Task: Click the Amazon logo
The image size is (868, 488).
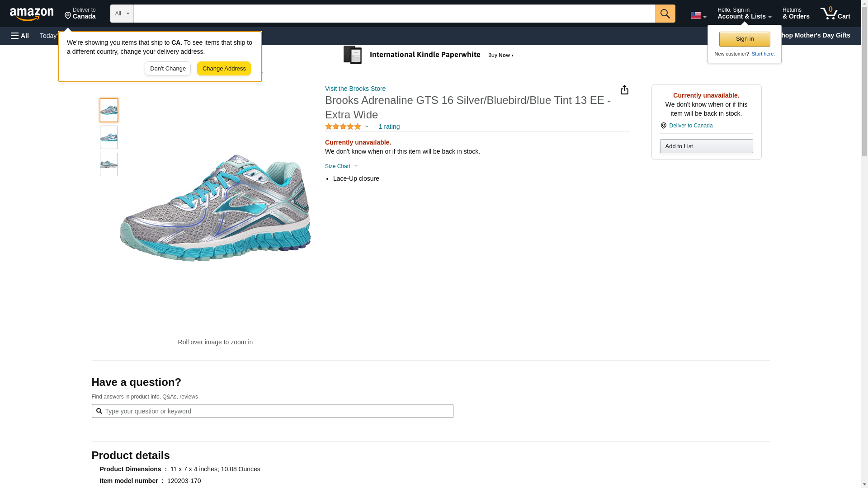Action: pos(32,14)
